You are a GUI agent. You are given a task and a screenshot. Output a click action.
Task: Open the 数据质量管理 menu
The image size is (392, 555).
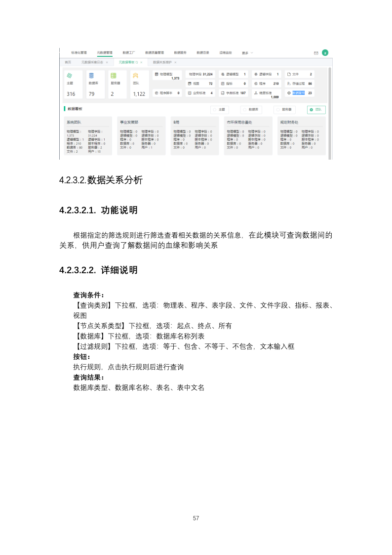(155, 52)
